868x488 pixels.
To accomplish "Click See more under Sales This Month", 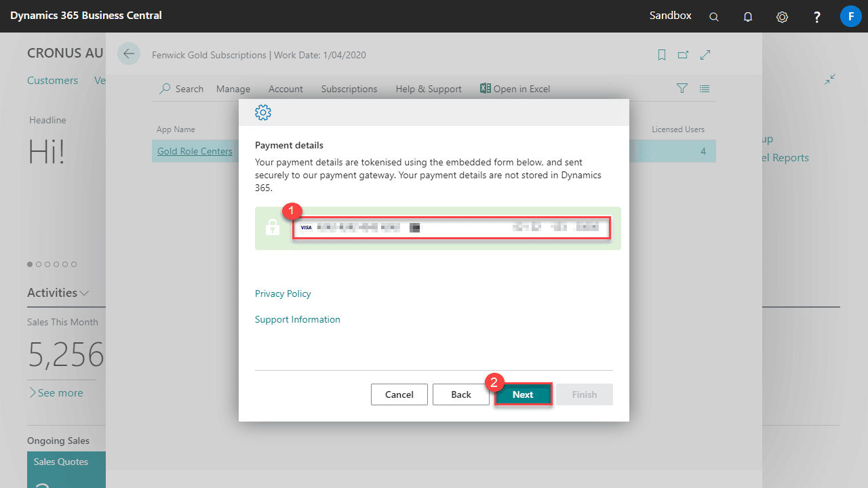I will point(55,393).
